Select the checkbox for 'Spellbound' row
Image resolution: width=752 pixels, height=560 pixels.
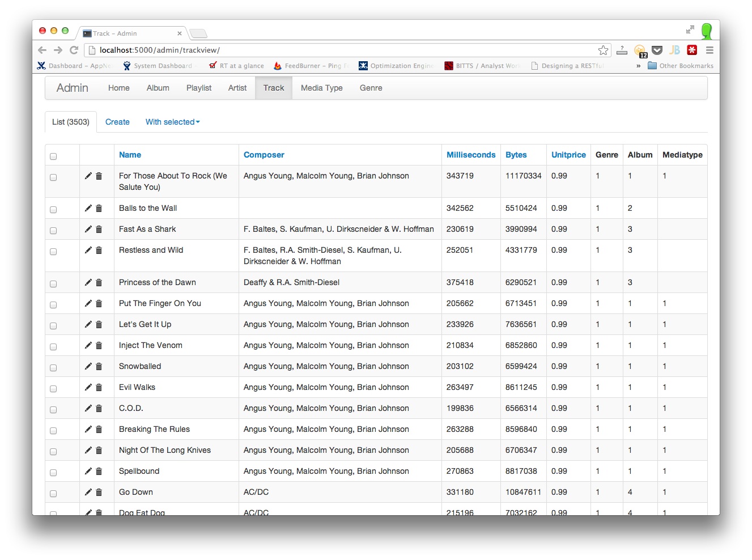53,473
